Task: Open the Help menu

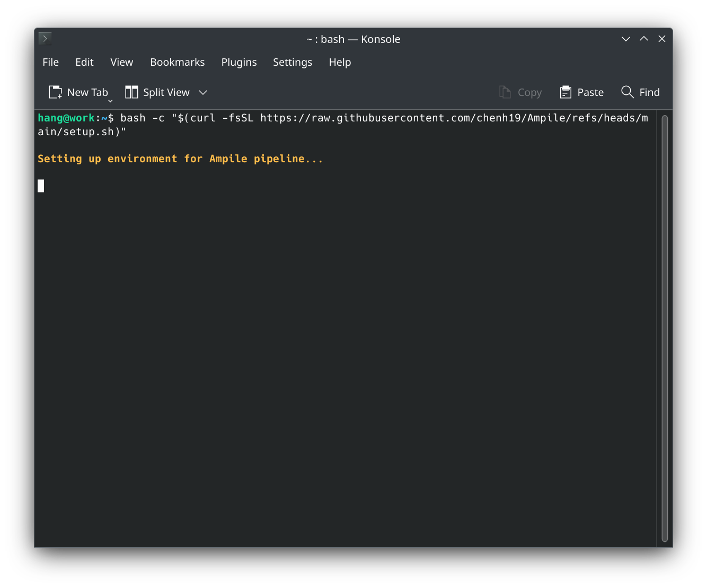Action: point(340,62)
